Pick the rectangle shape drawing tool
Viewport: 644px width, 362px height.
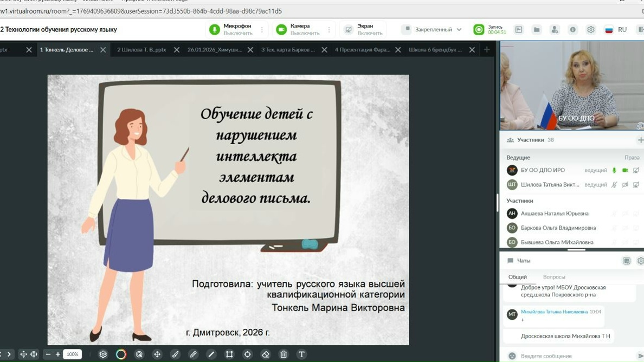pos(229,354)
